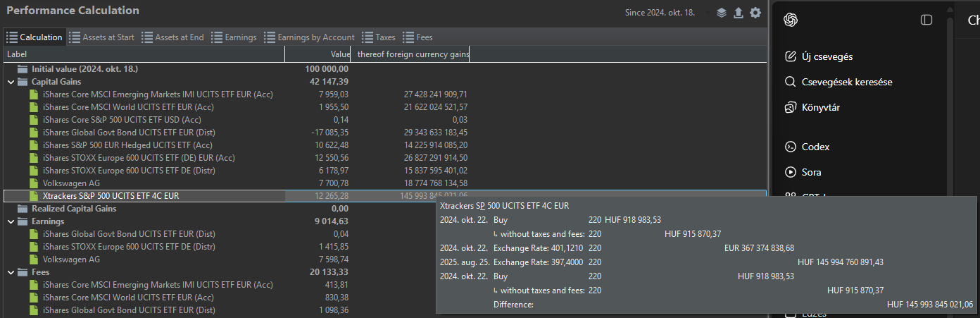Open the Earnings tab
Screen dimensions: 980x318
coord(234,37)
